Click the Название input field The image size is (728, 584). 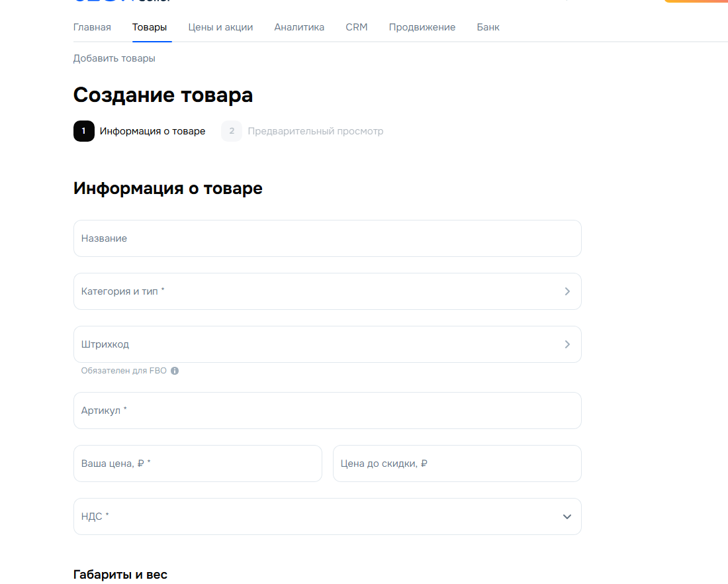coord(327,238)
